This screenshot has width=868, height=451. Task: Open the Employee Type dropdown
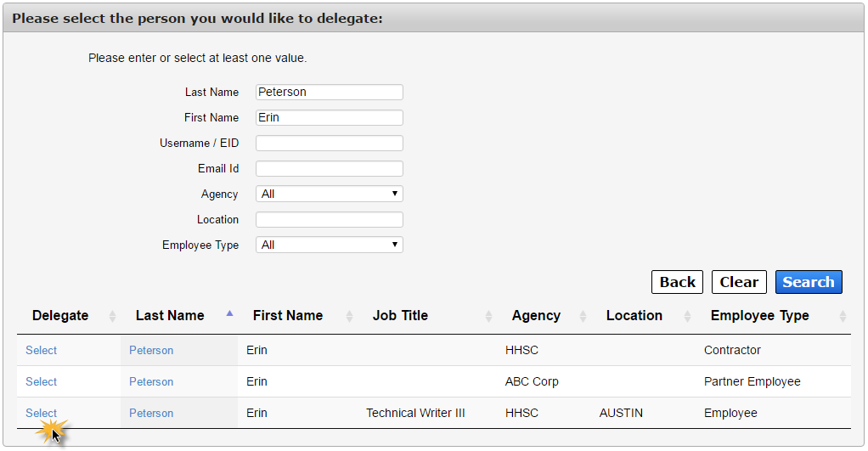(x=330, y=245)
